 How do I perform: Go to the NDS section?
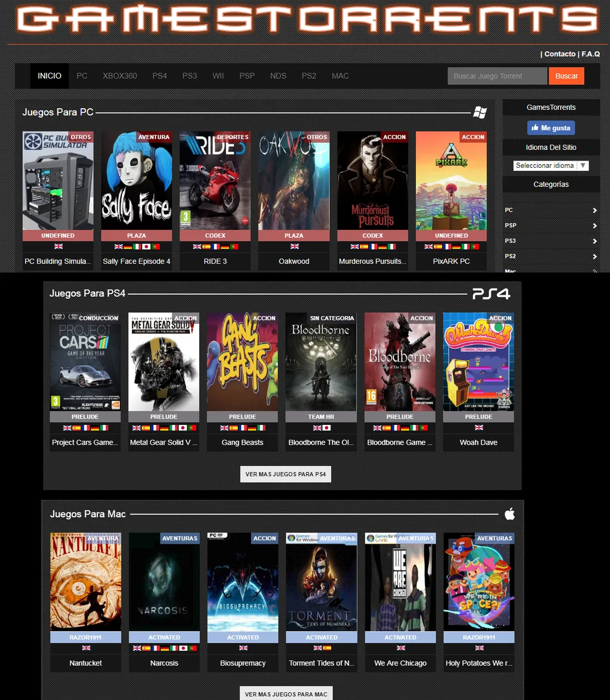click(x=278, y=76)
